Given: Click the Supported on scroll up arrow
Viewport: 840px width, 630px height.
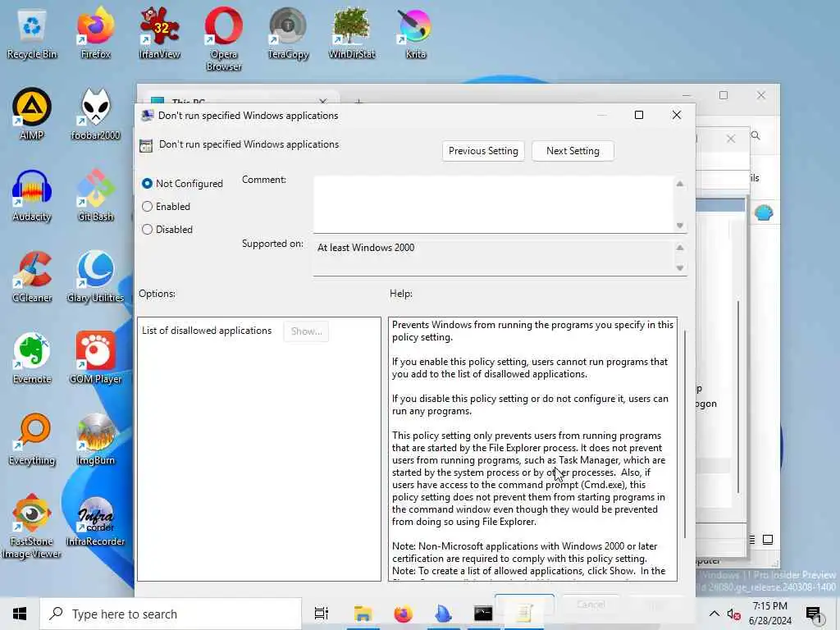Looking at the screenshot, I should tap(680, 248).
